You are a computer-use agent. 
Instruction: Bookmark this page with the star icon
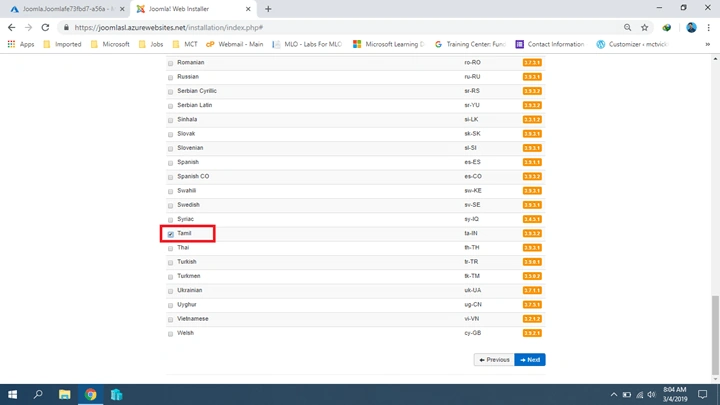click(645, 28)
